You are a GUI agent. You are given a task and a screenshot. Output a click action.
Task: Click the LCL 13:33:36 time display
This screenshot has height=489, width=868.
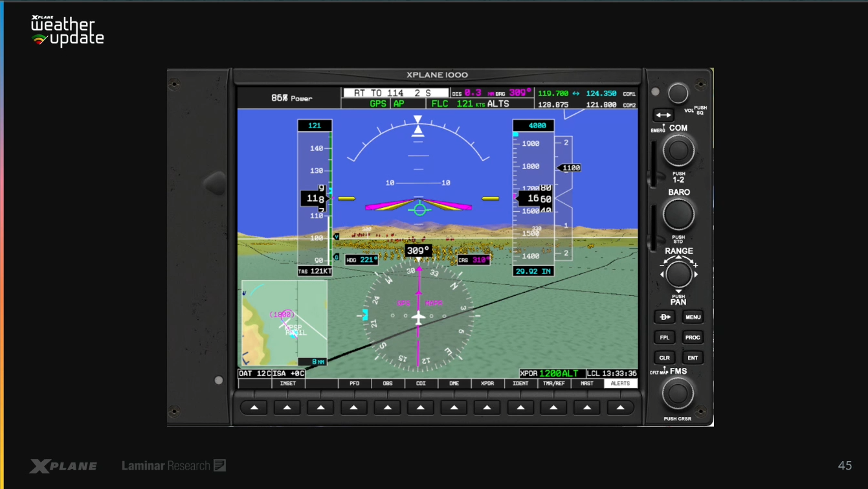point(612,374)
